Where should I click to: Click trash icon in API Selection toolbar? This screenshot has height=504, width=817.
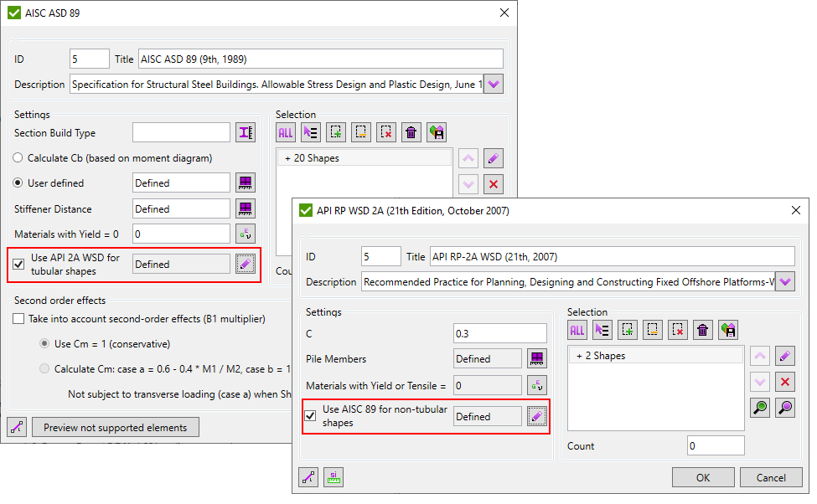[x=703, y=330]
